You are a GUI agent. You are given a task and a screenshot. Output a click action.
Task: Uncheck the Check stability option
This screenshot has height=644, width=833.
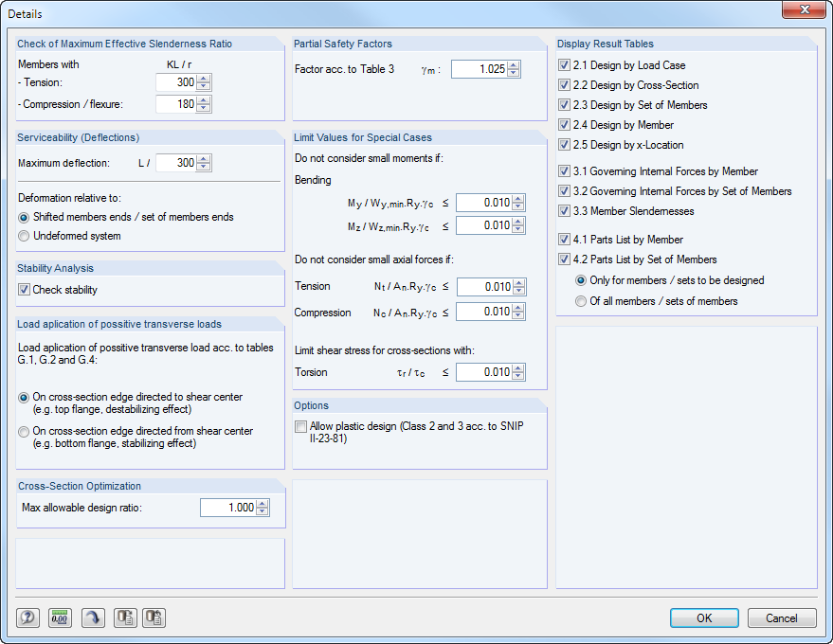23,289
